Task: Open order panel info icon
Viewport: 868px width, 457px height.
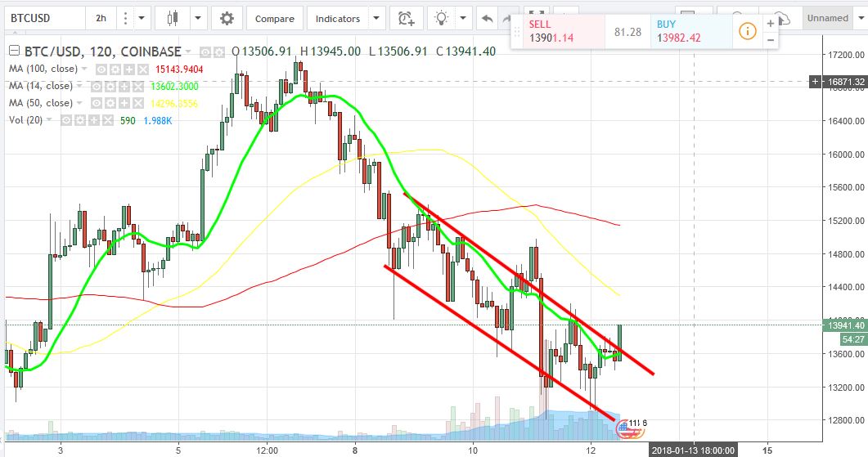Action: [x=747, y=31]
